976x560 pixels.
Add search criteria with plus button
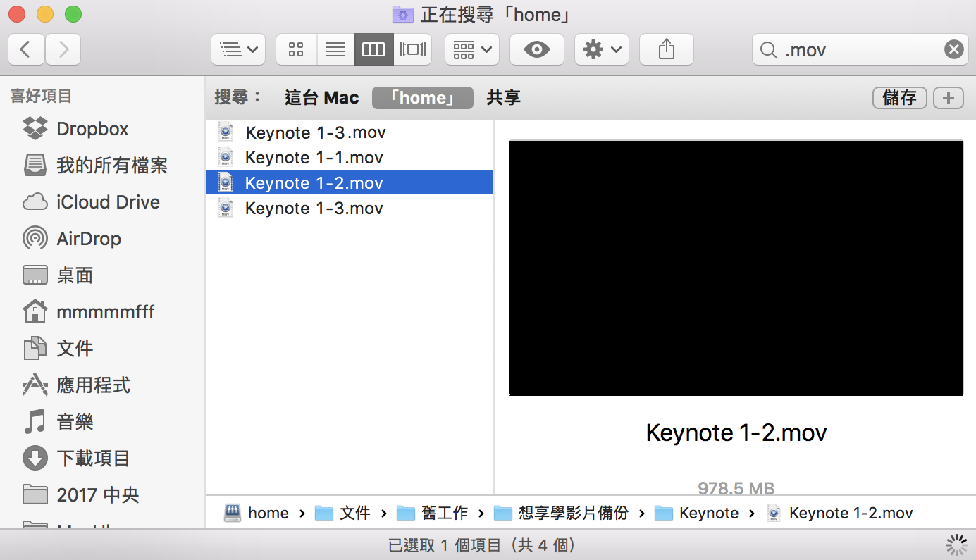948,98
